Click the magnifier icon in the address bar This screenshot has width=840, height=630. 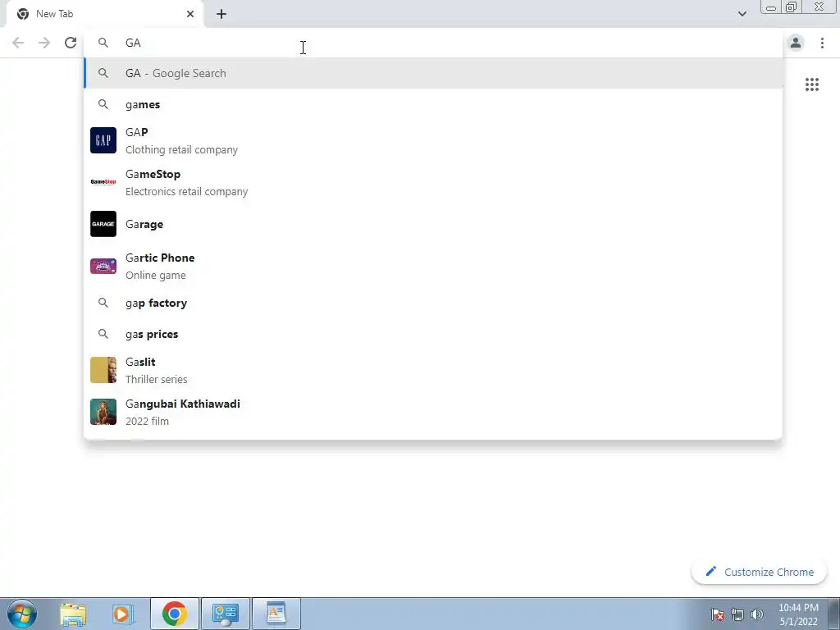[103, 43]
